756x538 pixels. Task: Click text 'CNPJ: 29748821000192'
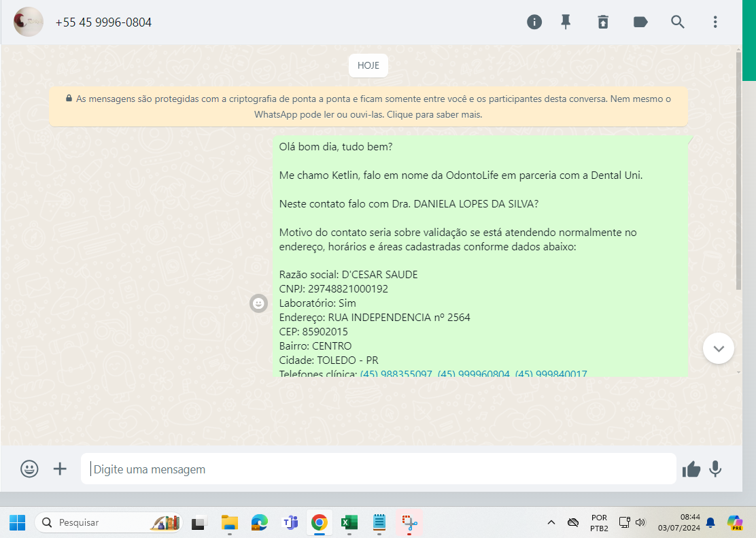point(333,289)
